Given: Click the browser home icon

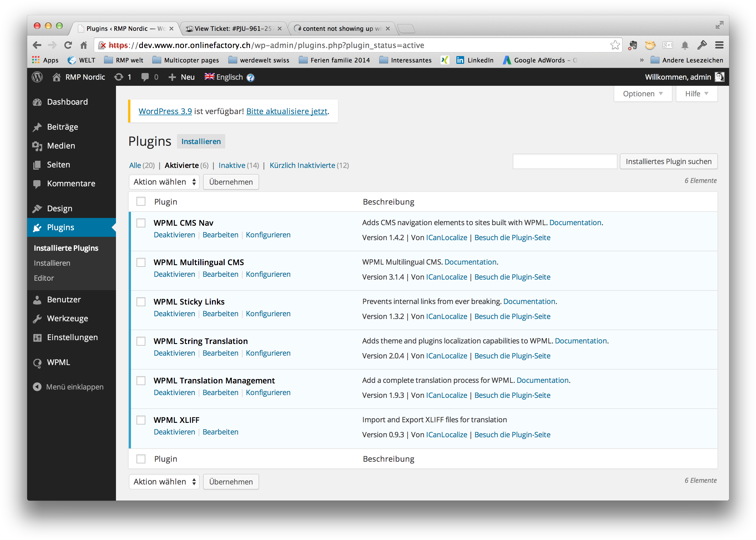Looking at the screenshot, I should point(84,45).
